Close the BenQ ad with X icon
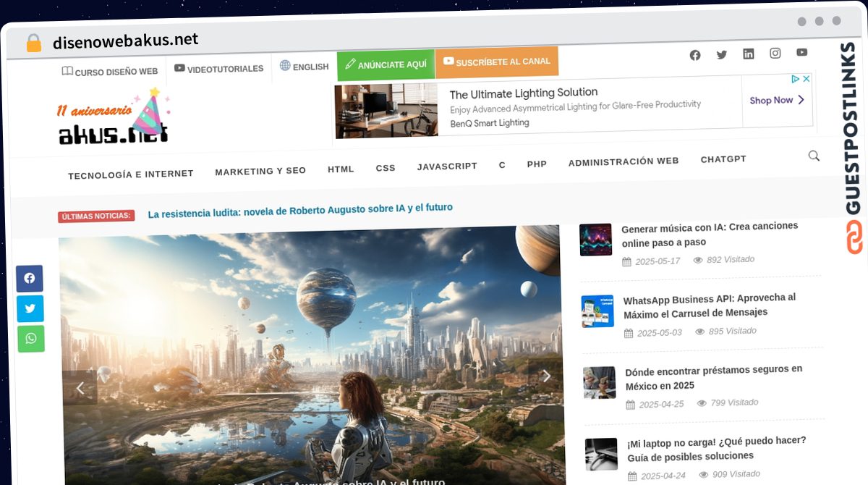Screen dimensions: 868x485 (x=806, y=79)
